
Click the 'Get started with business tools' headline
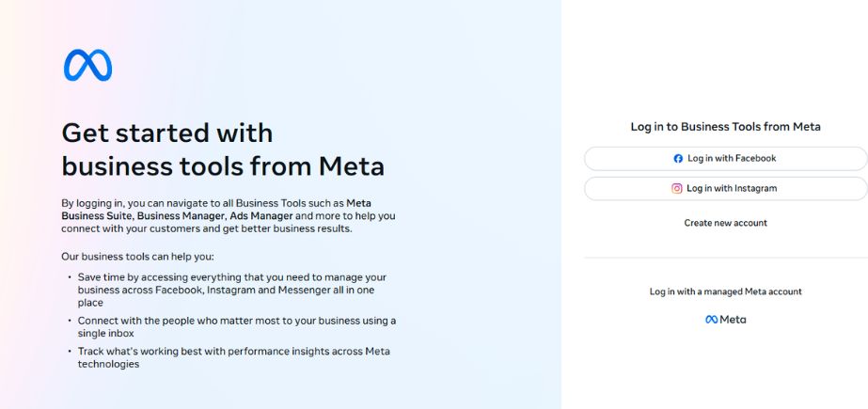point(223,150)
